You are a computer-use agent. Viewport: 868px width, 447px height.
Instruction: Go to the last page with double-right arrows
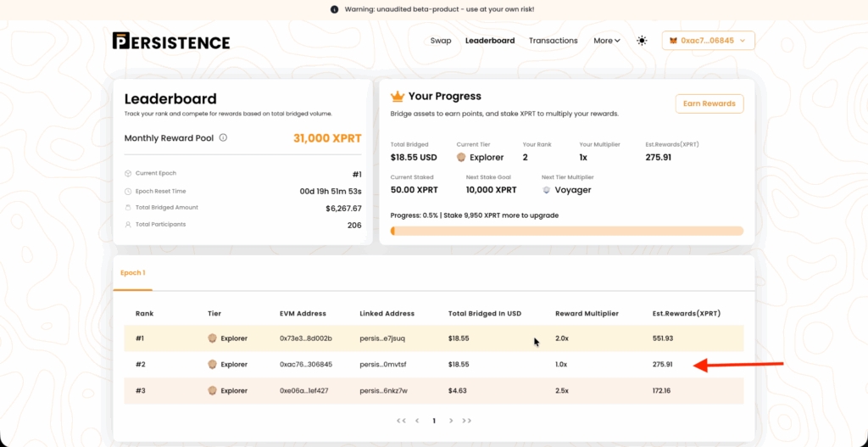coord(467,421)
